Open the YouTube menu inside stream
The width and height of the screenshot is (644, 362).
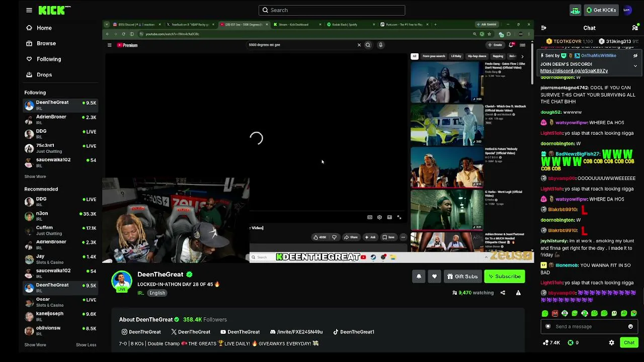pyautogui.click(x=109, y=45)
